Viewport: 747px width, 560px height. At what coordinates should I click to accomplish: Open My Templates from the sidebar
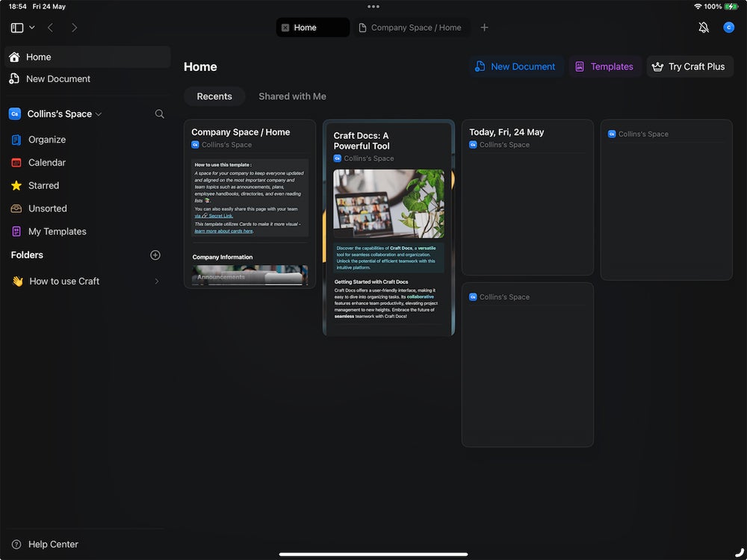tap(57, 231)
